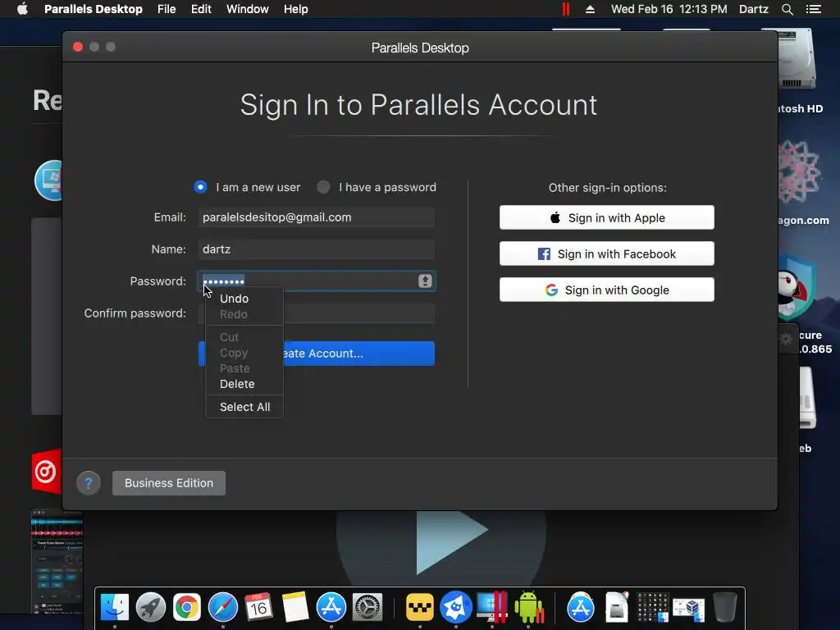This screenshot has height=630, width=840.
Task: Open Parallels Desktop icon in the Dock
Action: (x=492, y=608)
